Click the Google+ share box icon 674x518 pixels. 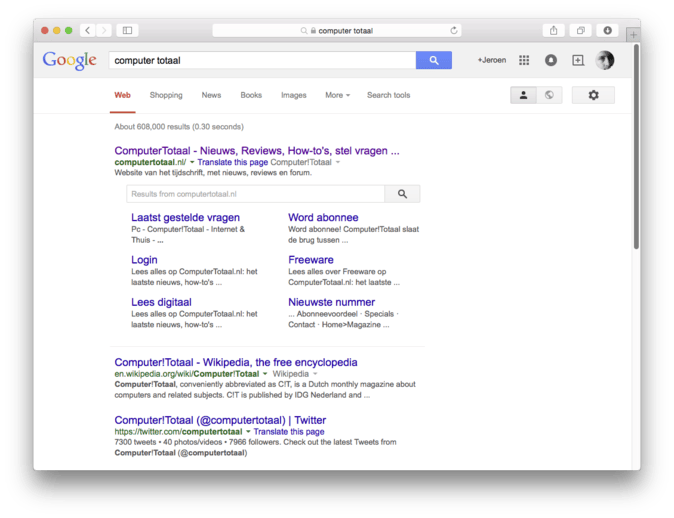(578, 60)
